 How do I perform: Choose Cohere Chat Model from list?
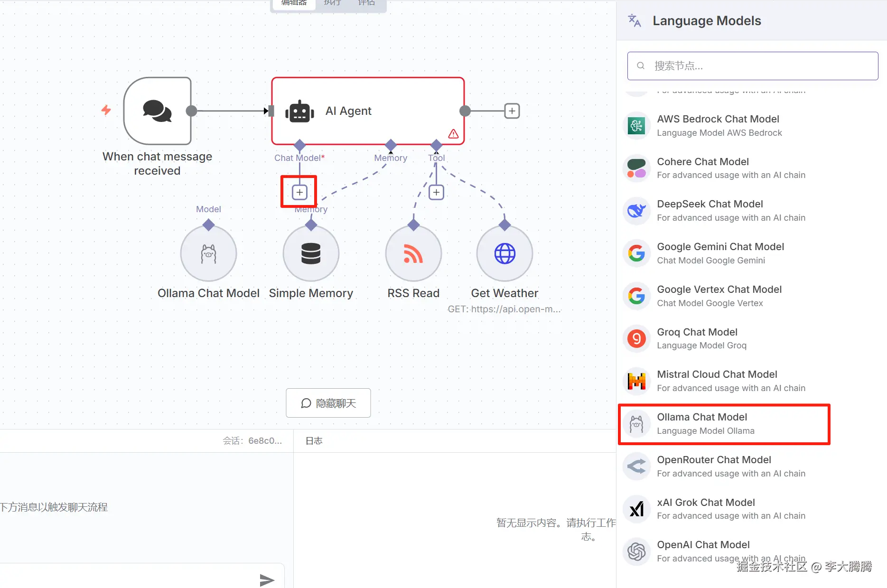point(752,168)
